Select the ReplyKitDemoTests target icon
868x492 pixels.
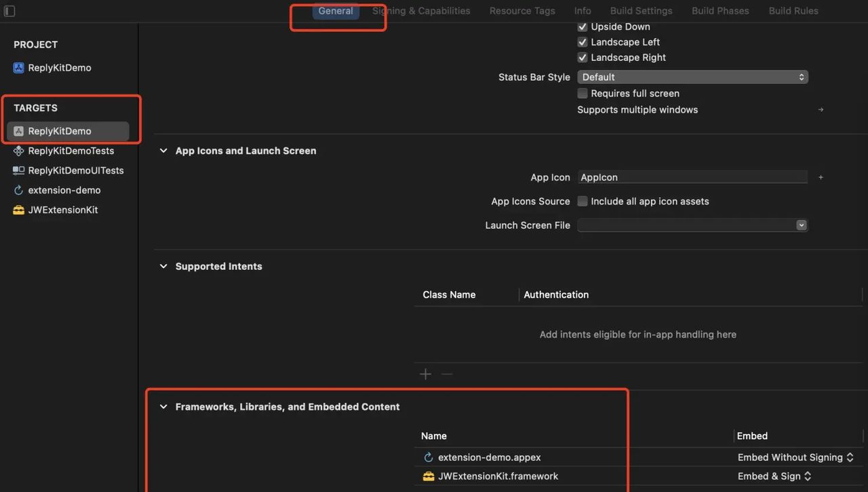pyautogui.click(x=18, y=151)
